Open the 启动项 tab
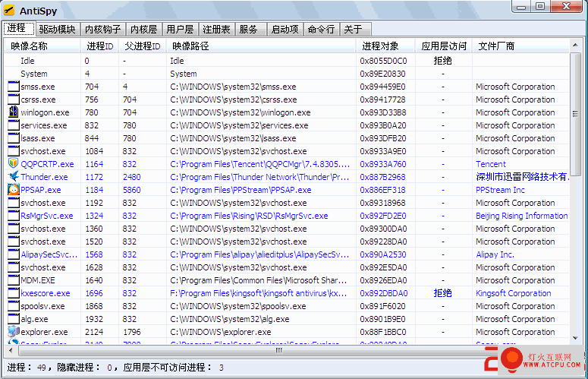The image size is (588, 379). coord(285,30)
